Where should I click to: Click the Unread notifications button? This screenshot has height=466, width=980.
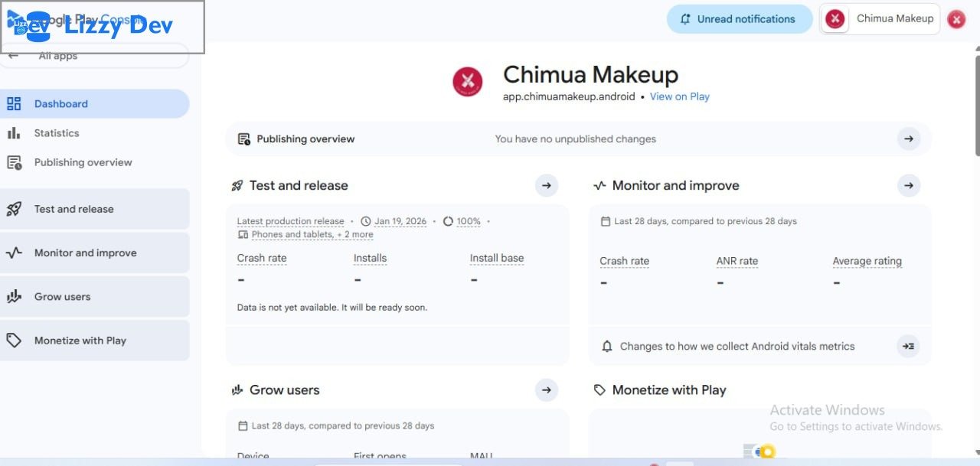tap(739, 19)
